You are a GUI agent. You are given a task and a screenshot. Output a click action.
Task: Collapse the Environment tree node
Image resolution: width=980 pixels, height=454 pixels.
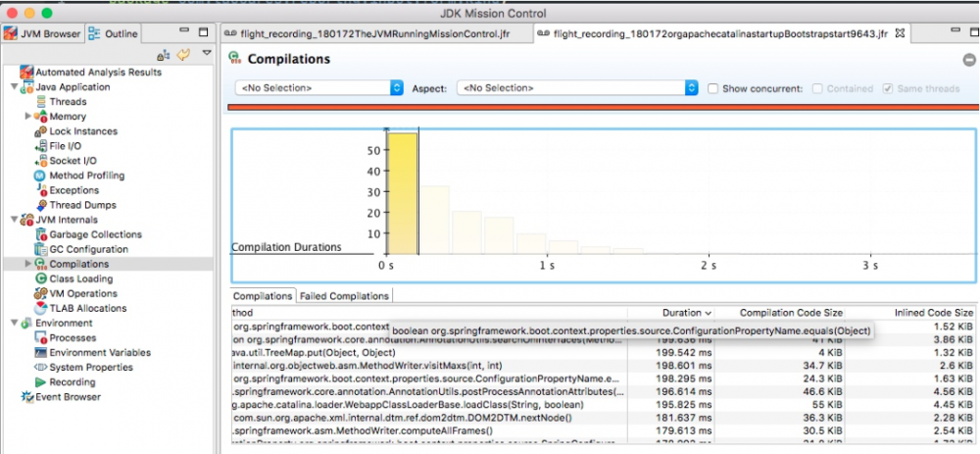pos(15,324)
